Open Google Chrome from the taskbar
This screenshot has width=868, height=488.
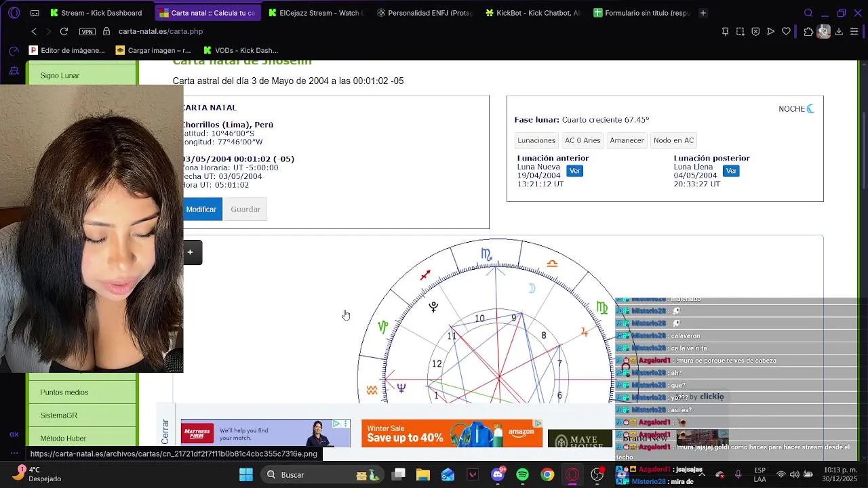click(547, 474)
